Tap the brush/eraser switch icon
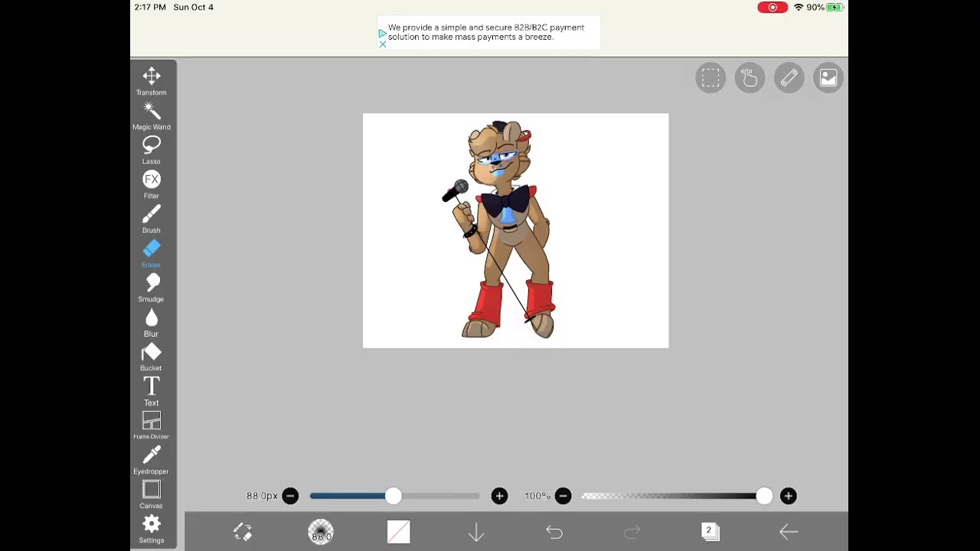Image resolution: width=980 pixels, height=551 pixels. click(243, 532)
